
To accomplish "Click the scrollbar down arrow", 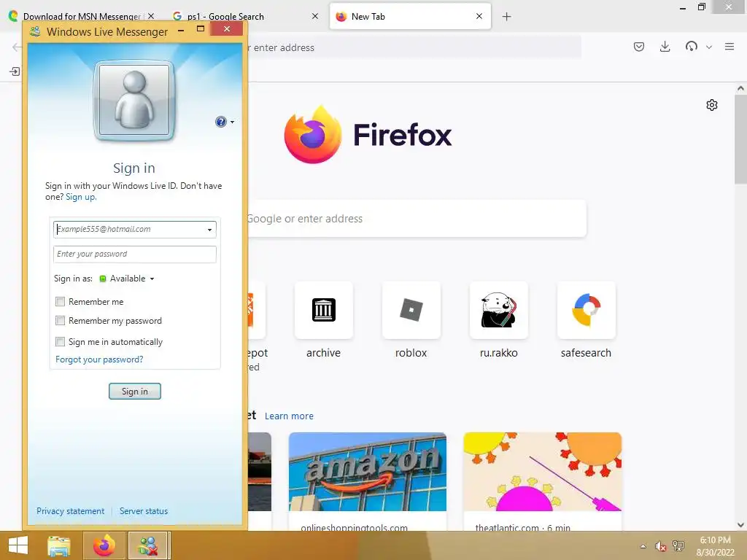I will point(740,525).
